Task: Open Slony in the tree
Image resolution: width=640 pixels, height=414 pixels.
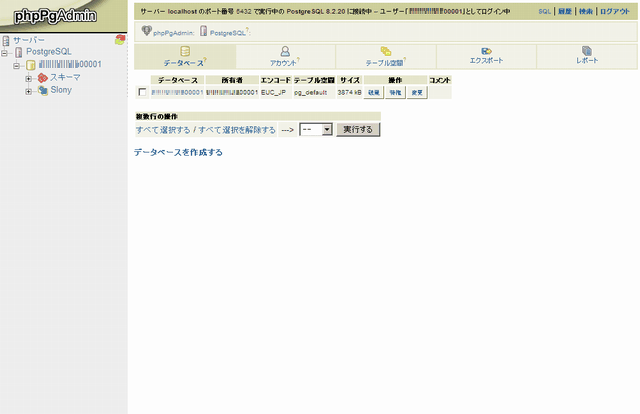Action: (61, 90)
